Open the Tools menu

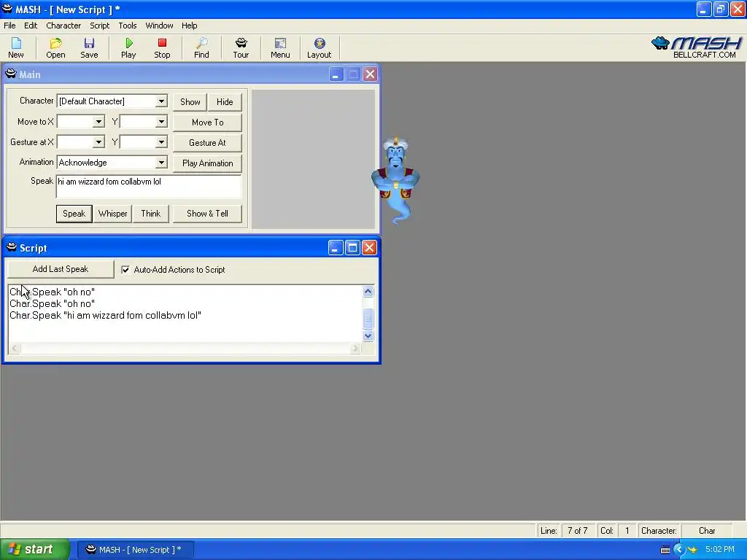[127, 26]
